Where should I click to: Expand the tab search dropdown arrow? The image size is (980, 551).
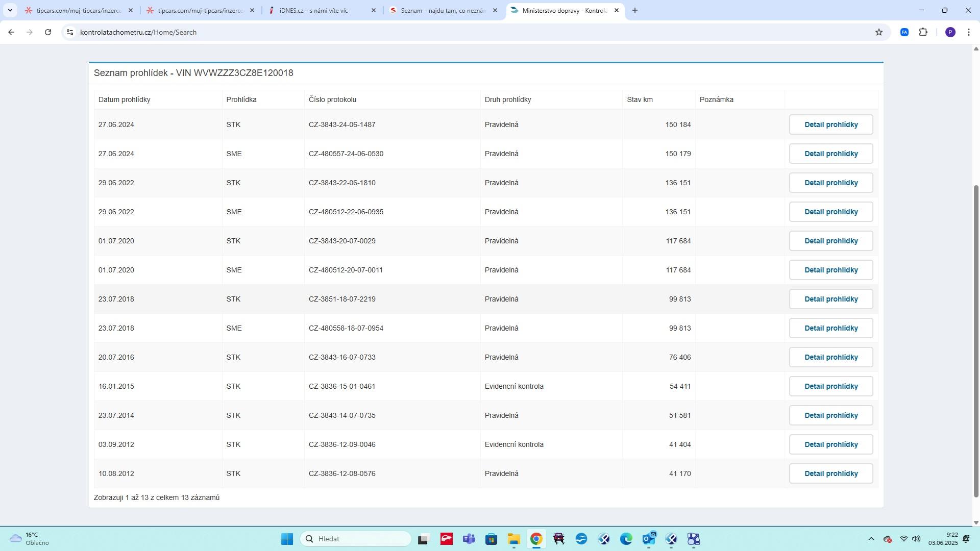point(10,10)
